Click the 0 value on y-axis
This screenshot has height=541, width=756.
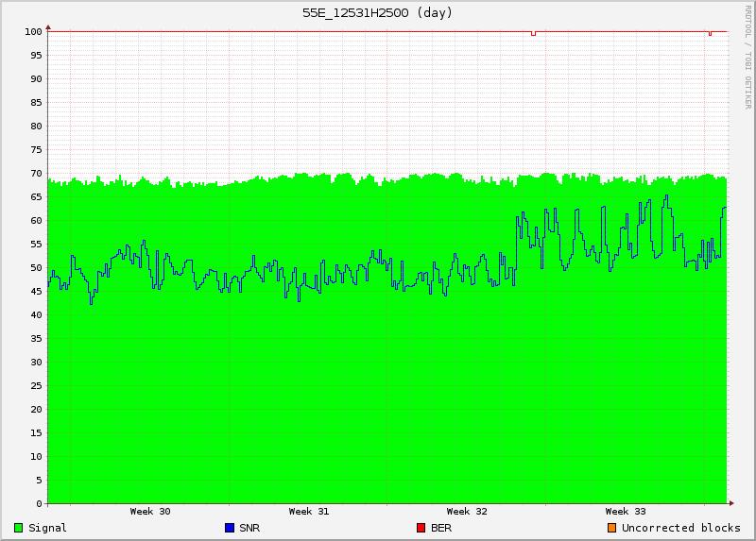(39, 504)
